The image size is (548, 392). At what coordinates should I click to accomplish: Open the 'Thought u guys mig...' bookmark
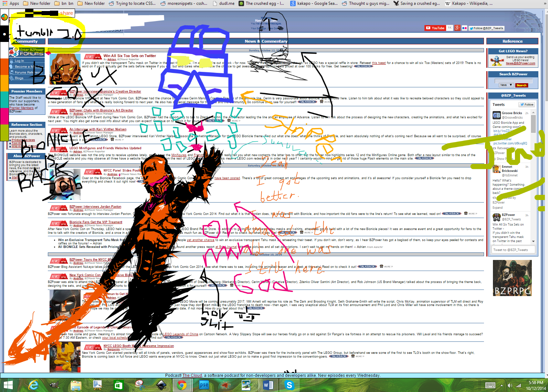click(366, 3)
